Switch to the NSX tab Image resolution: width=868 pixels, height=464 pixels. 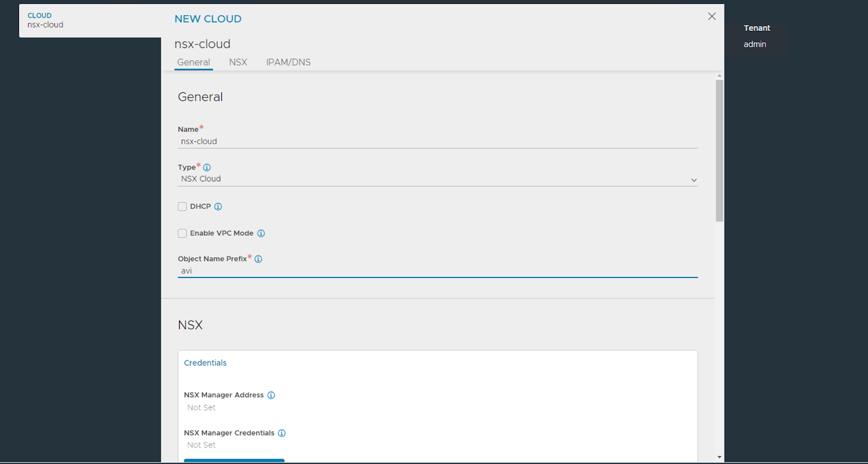pos(238,62)
